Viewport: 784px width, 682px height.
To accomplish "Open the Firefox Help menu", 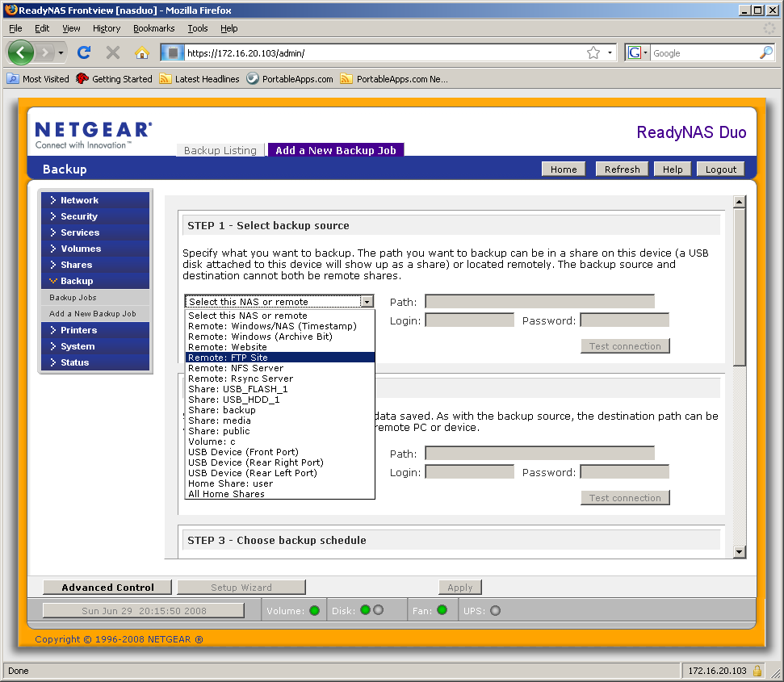I will pyautogui.click(x=229, y=28).
